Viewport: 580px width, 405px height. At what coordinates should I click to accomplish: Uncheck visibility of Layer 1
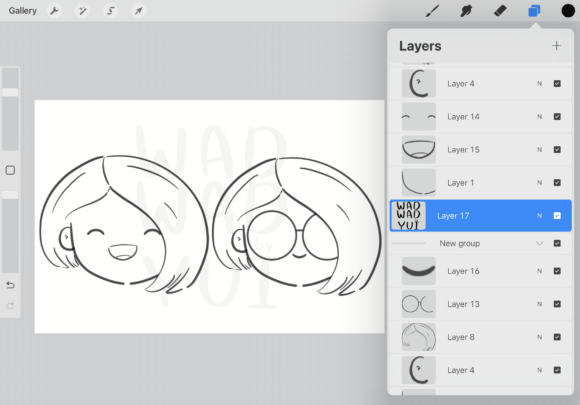coord(557,182)
